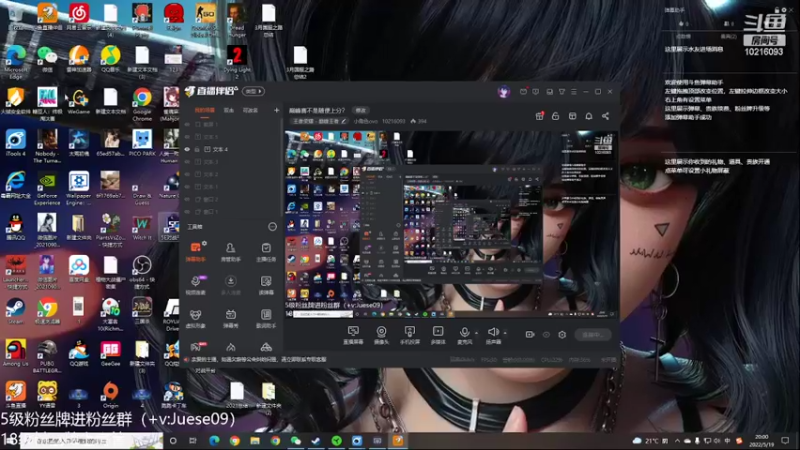The height and width of the screenshot is (450, 800).
Task: Toggle visibility of layer 窗口 1
Action: [187, 212]
